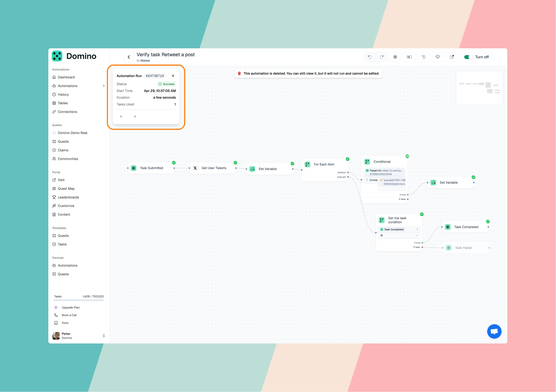Click the X icon on Get User Tweets node

(195, 168)
